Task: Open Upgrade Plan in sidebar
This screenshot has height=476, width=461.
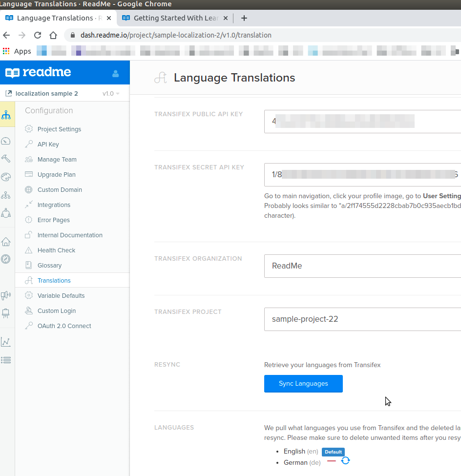Action: tap(57, 175)
